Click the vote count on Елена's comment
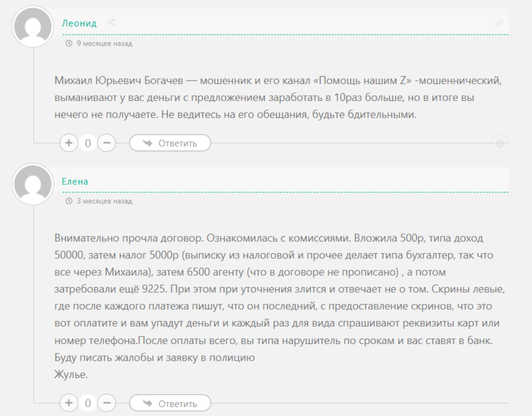 click(x=88, y=403)
